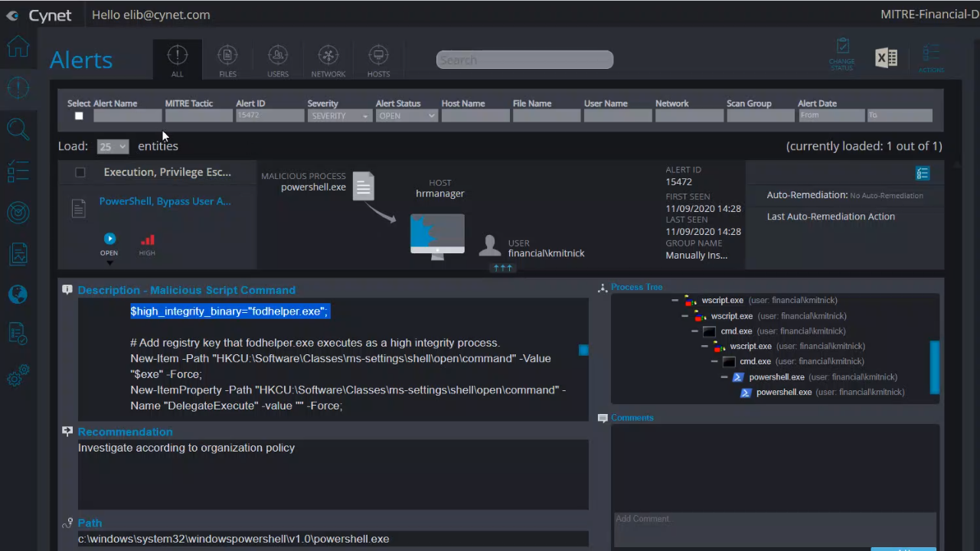Click the MITRE Tactic filter field
This screenshot has height=551, width=980.
pyautogui.click(x=199, y=116)
